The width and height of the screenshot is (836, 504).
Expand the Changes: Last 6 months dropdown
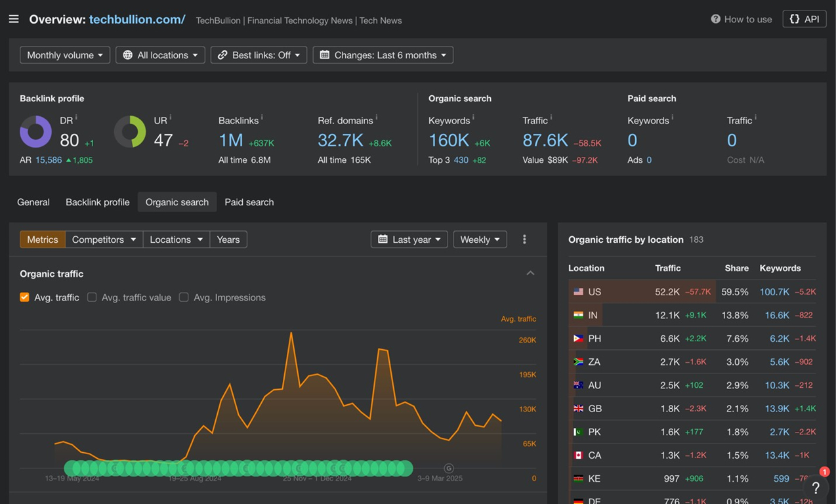click(383, 55)
